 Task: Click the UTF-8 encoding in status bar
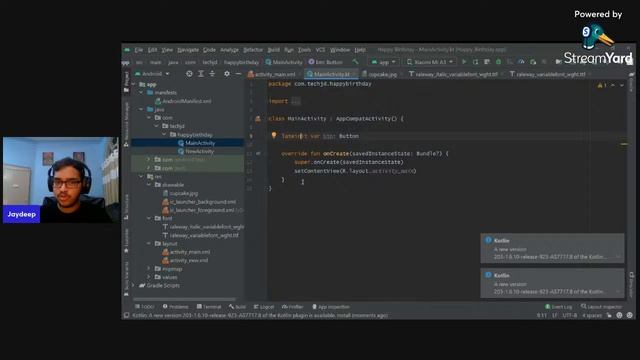coord(569,315)
